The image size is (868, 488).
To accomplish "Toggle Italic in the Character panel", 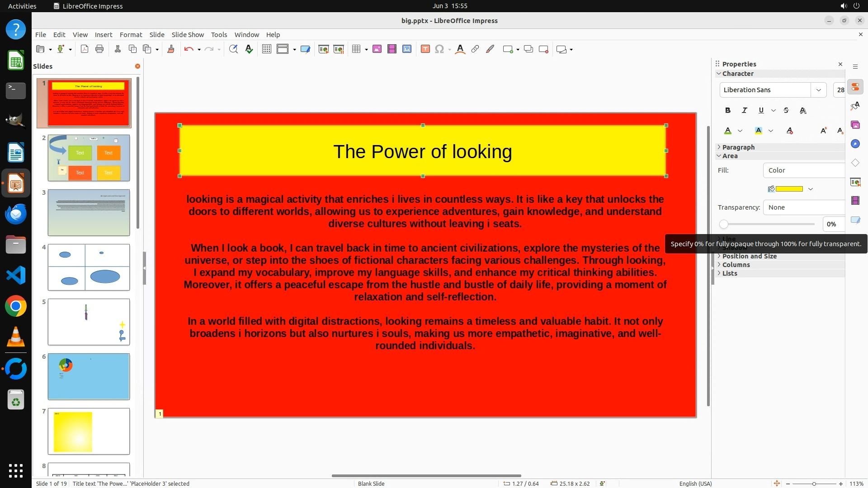I will point(744,110).
